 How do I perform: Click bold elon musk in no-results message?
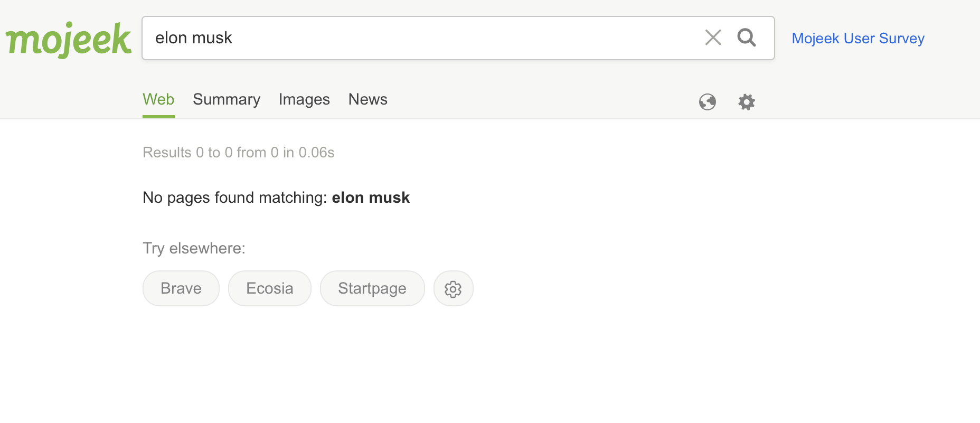click(x=371, y=198)
